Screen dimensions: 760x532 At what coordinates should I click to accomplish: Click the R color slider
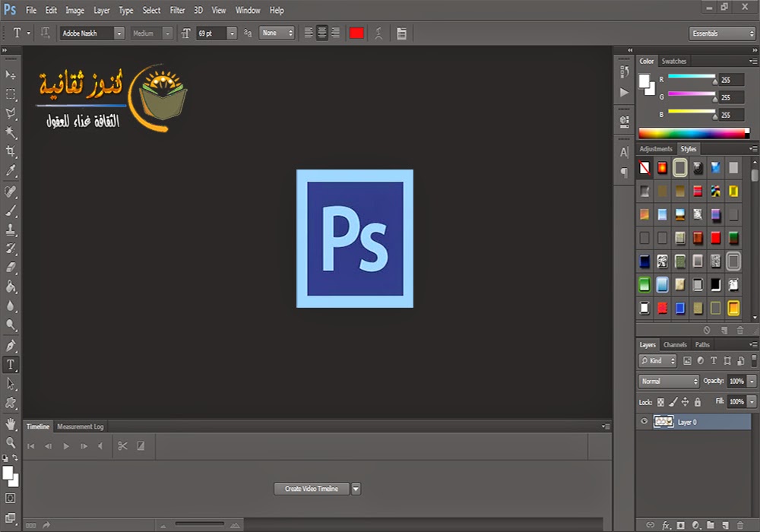(692, 77)
